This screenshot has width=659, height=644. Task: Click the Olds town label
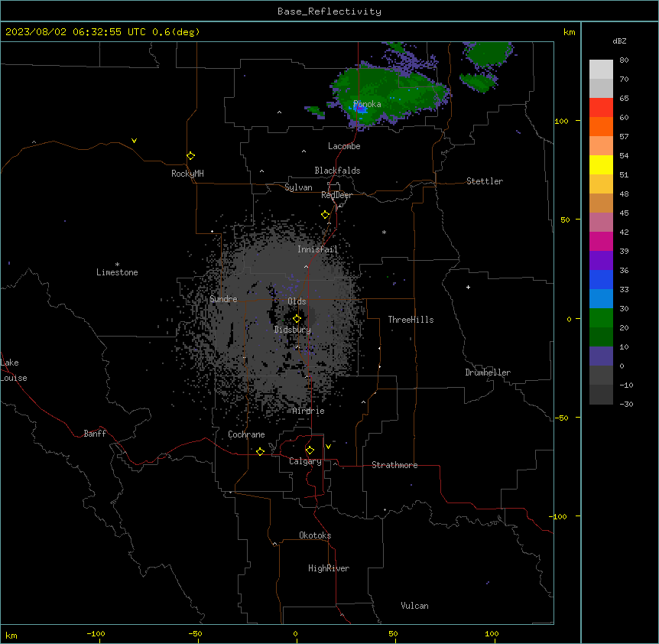297,301
